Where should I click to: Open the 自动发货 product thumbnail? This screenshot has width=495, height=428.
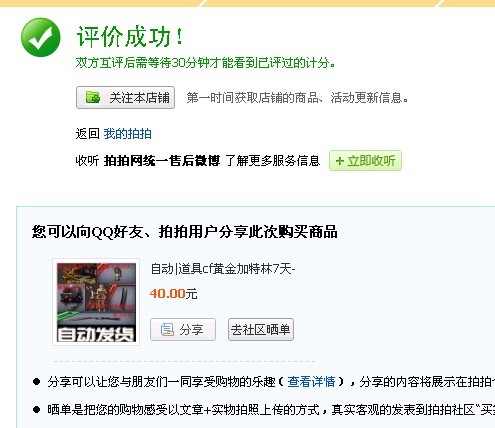point(96,302)
